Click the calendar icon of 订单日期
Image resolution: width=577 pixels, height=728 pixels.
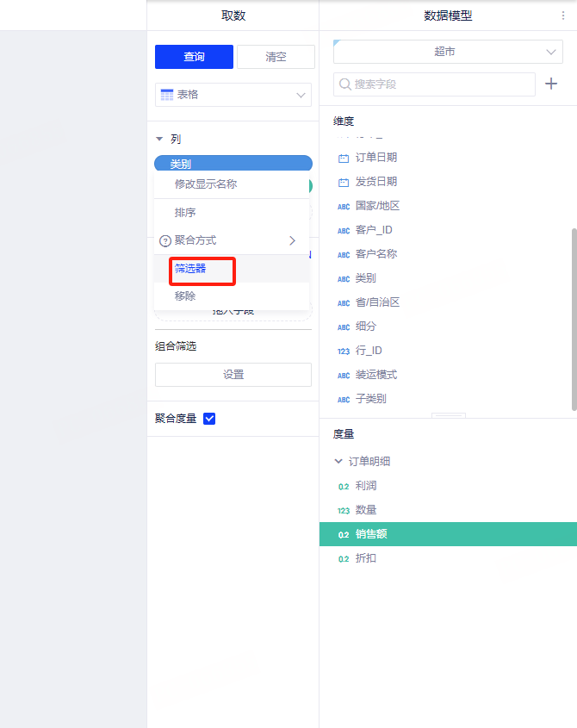click(x=344, y=159)
